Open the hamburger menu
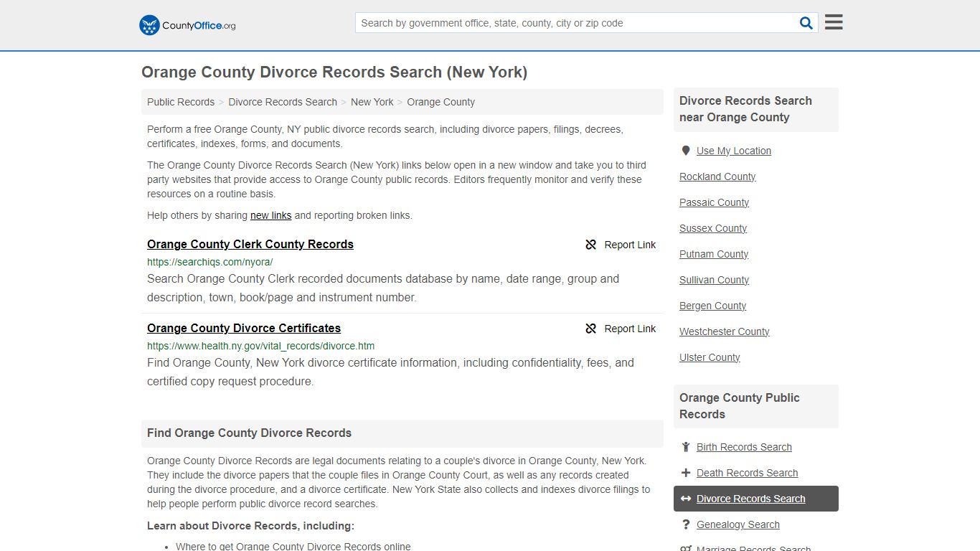 (x=834, y=22)
